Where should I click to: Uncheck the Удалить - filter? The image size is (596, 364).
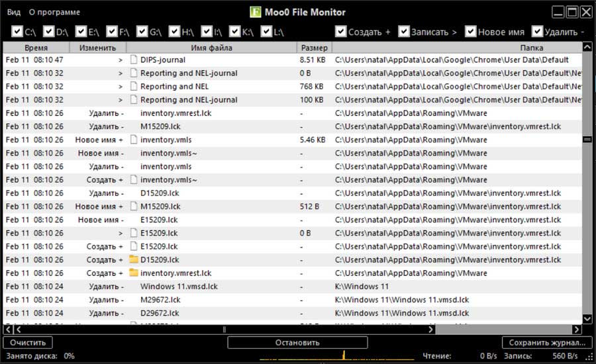click(537, 31)
